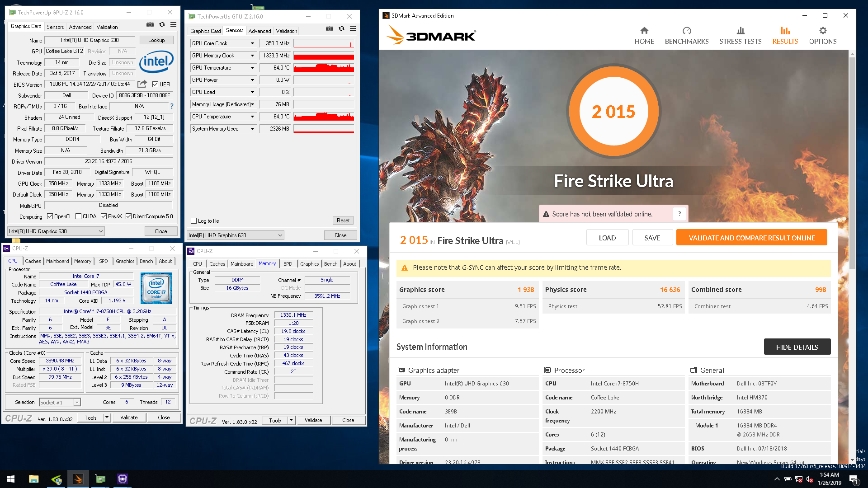Open hamburger menu in GPU-Z Sensors window
868x488 pixels.
click(353, 29)
